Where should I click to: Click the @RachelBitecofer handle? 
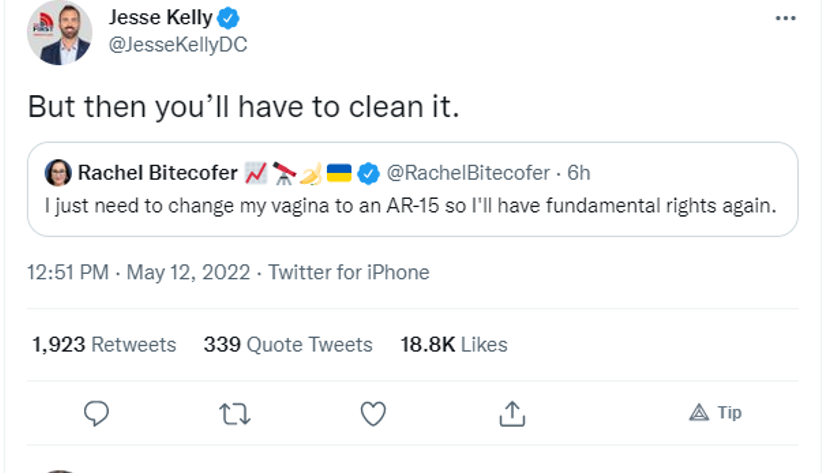[x=467, y=173]
